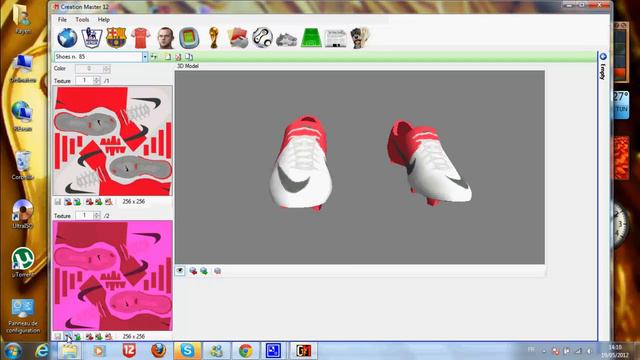Open the Shoes editor boot icon
Viewport: 640px width, 360px height.
(287, 40)
